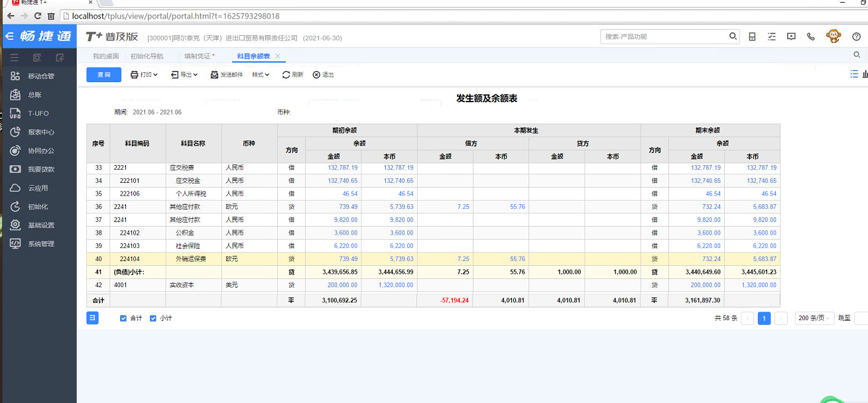
Task: Switch to 我的桌面 tab
Action: click(x=106, y=56)
